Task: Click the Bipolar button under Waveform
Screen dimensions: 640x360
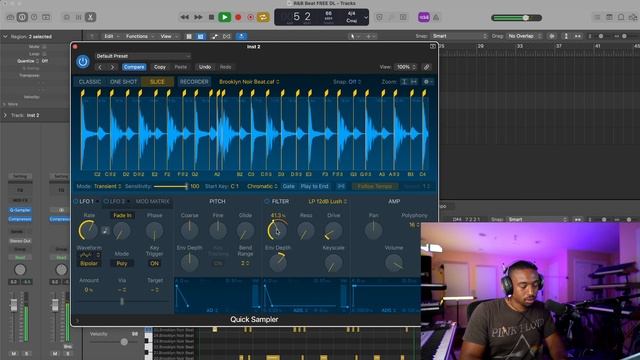Action: 89,263
